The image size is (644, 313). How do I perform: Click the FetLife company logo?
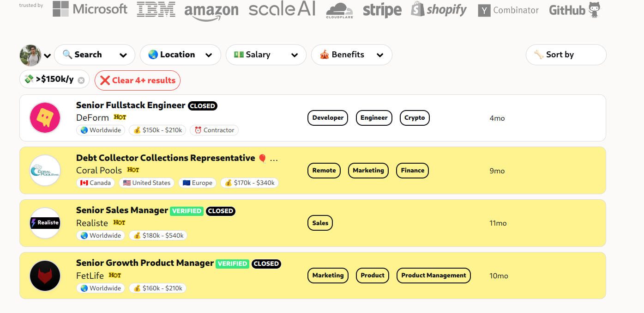(45, 276)
